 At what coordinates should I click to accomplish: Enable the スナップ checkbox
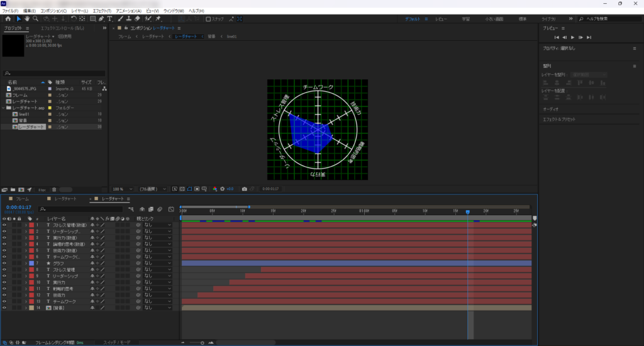point(208,19)
